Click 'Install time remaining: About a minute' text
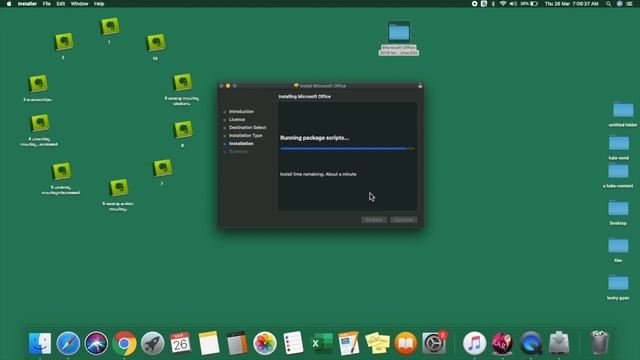 pos(318,174)
